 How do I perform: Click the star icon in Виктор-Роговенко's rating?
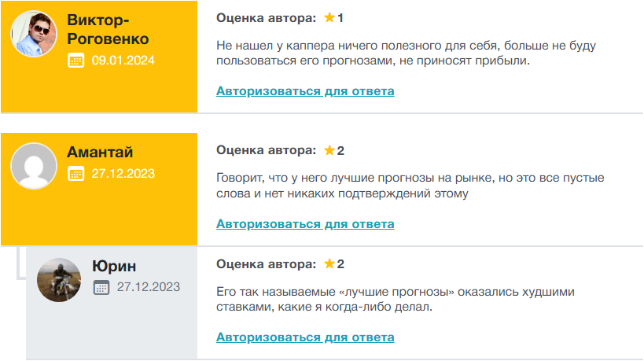(x=329, y=17)
